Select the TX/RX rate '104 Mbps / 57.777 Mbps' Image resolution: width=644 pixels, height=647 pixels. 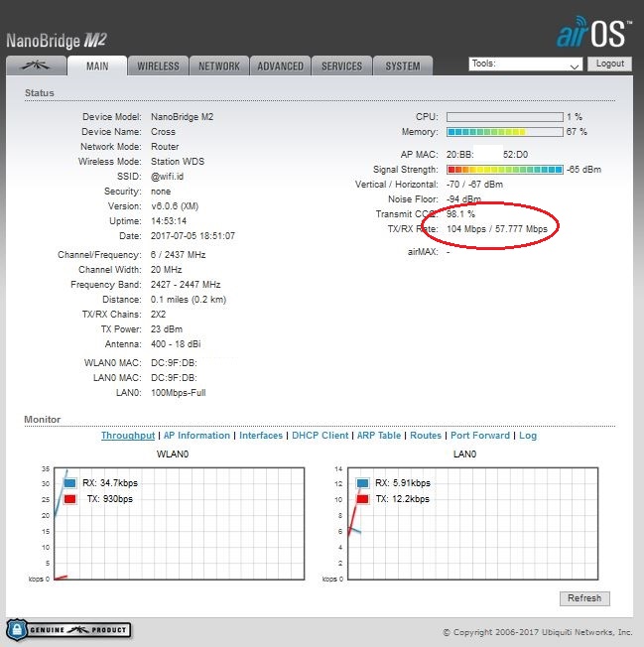[497, 229]
